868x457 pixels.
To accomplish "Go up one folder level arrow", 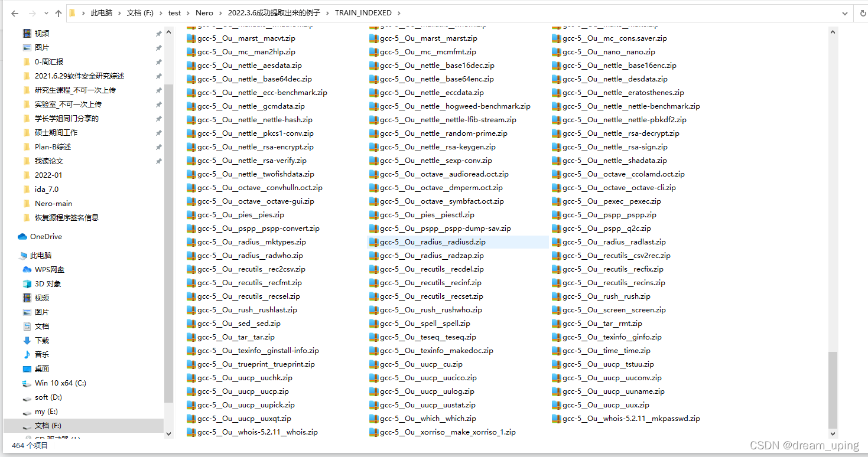I will tap(58, 13).
